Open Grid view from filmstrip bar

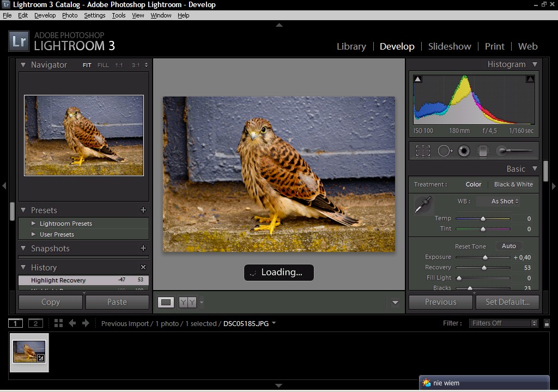pos(58,323)
